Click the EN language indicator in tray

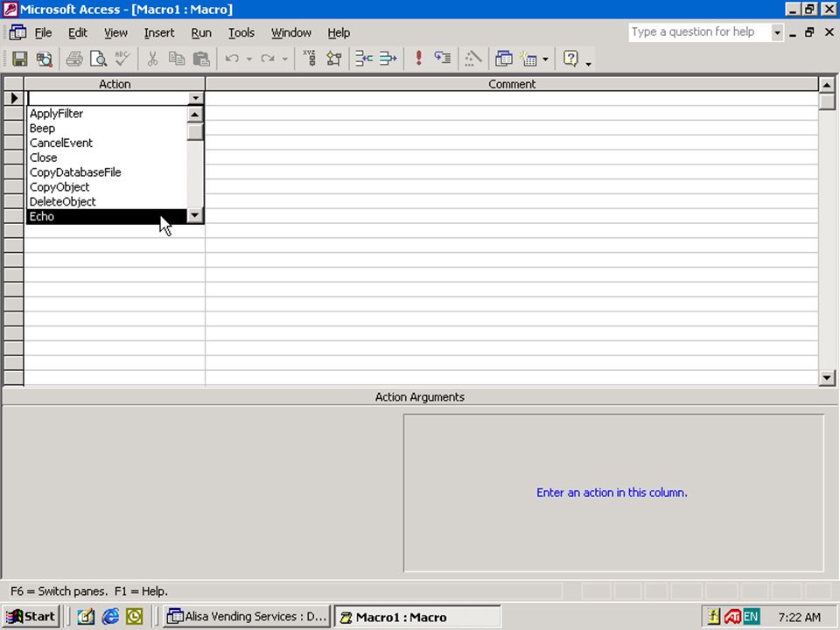[751, 617]
